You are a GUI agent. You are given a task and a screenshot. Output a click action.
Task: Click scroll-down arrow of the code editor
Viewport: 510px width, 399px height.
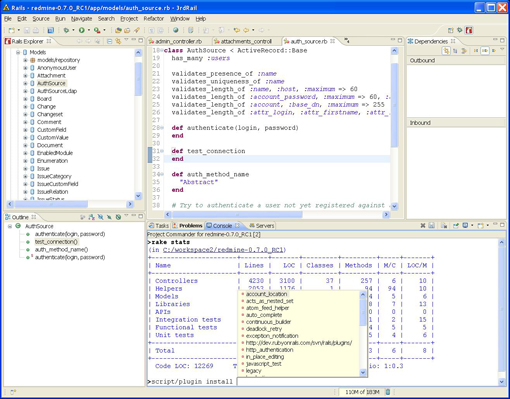point(394,206)
